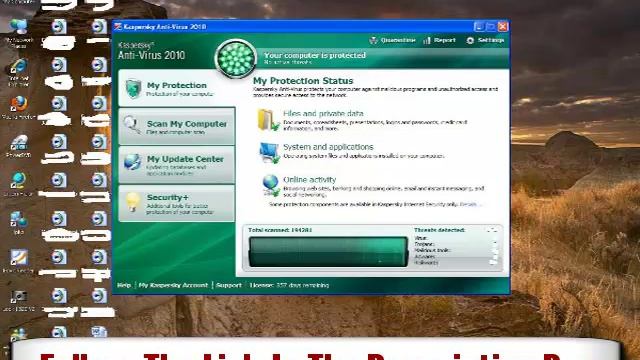Viewport: 640px width, 360px height.
Task: Open System and applications section
Action: (328, 147)
